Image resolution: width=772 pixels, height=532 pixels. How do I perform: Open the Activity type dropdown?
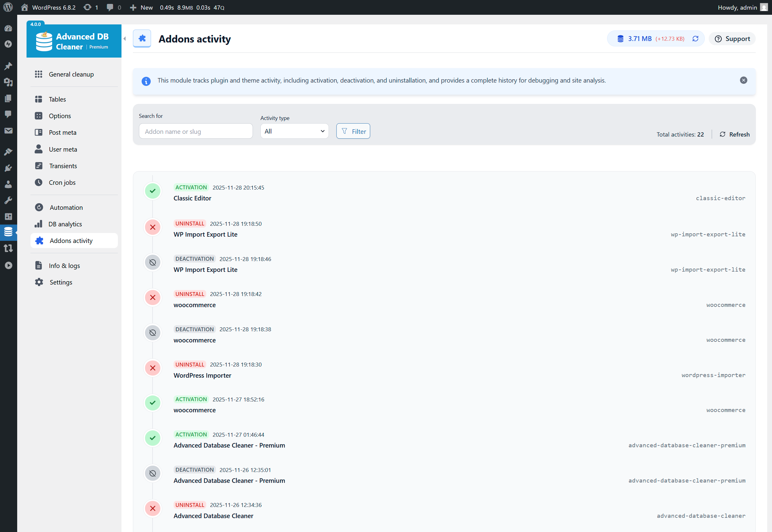tap(294, 131)
